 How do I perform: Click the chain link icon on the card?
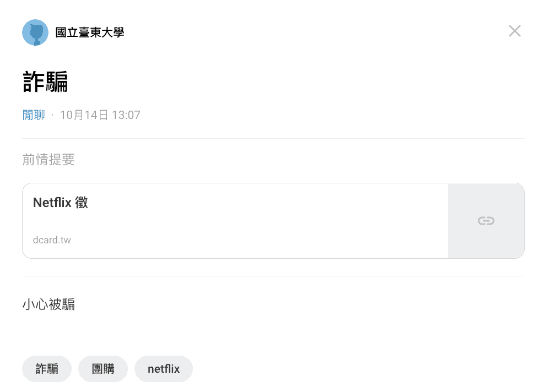[486, 221]
